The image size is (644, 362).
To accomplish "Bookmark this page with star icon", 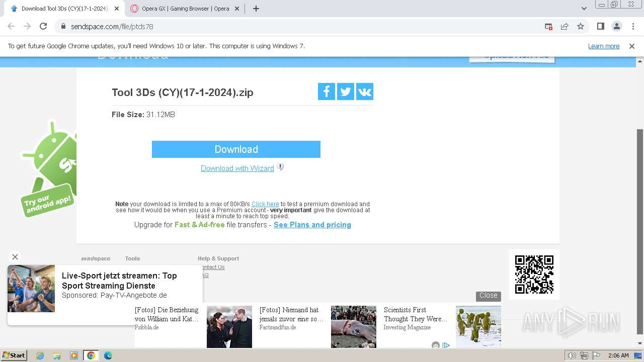I will tap(581, 26).
